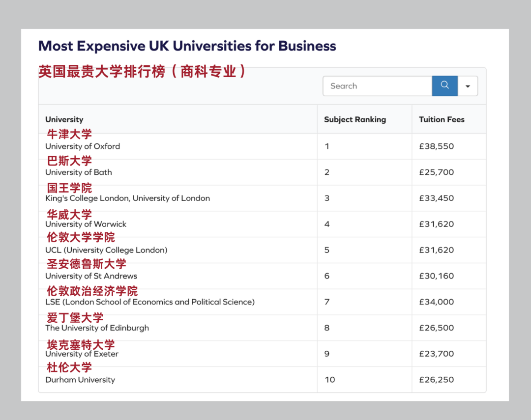Viewport: 531px width, 420px height.
Task: Click the £26,500 tuition fee cell
Action: coord(437,328)
